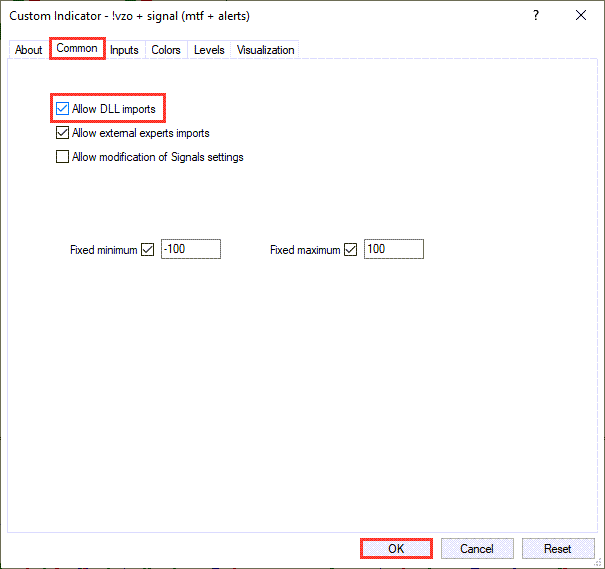Confirm with the OK button
The image size is (605, 569).
click(x=396, y=548)
